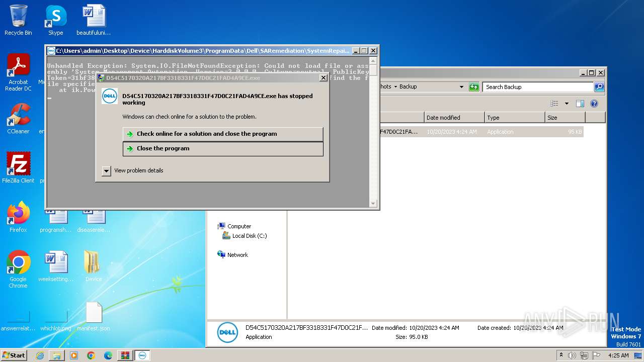This screenshot has height=362, width=644.
Task: Open Explorer help question mark icon
Action: pyautogui.click(x=594, y=104)
